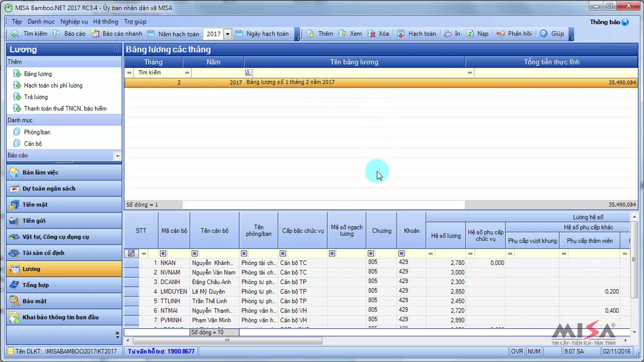Open the Tổng tiền thực lĩnh filter operator

(470, 72)
